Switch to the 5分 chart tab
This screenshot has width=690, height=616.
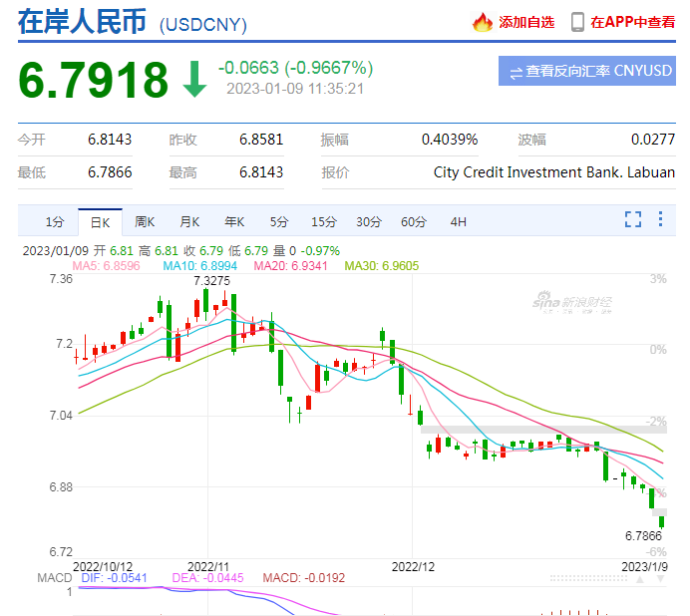(279, 221)
